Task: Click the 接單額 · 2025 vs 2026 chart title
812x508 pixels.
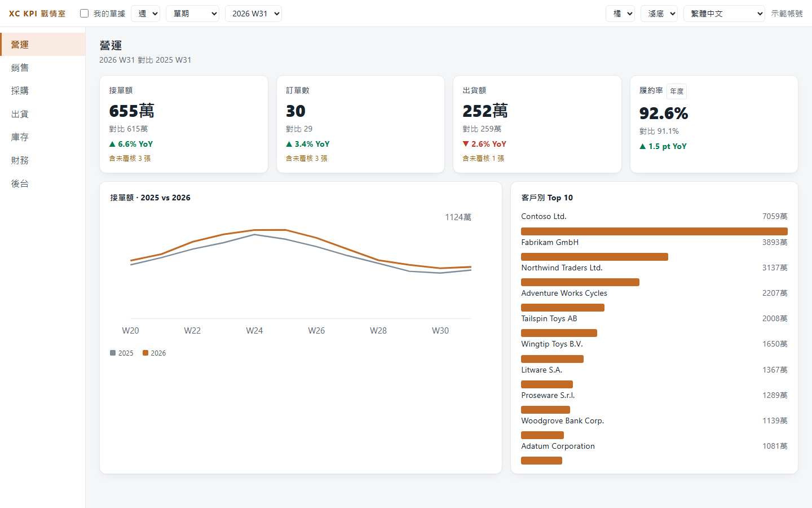Action: [151, 198]
